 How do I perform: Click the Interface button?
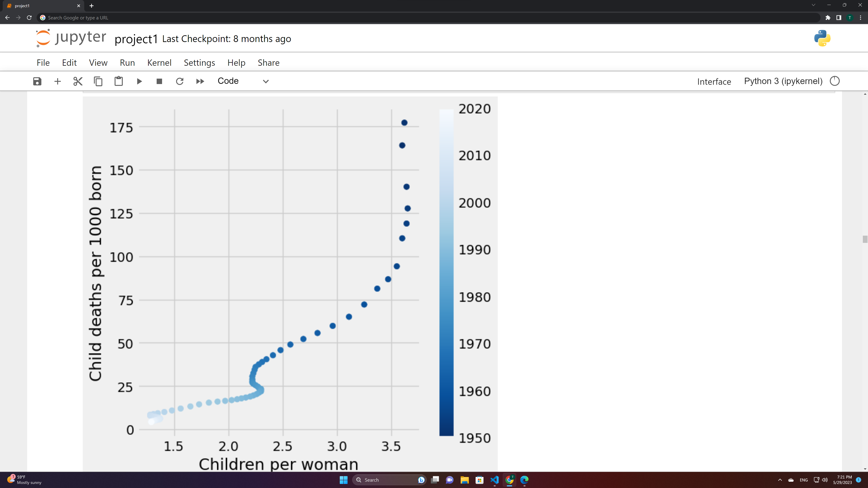[714, 82]
